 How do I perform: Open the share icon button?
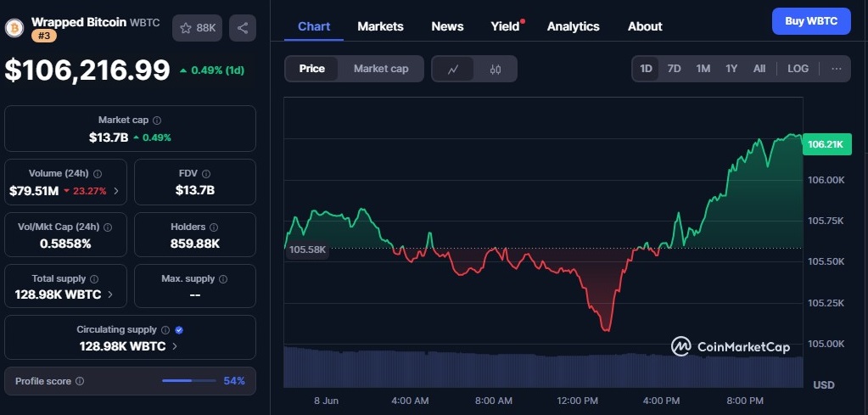tap(243, 28)
